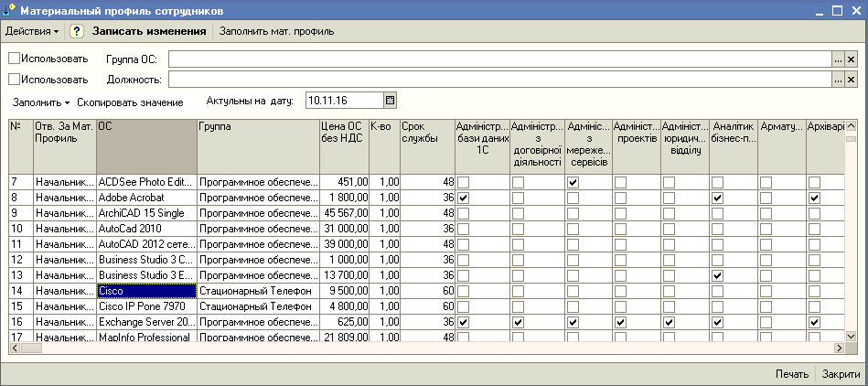The height and width of the screenshot is (386, 868).
Task: Click the ellipsis select button for Группа ОС
Action: tap(837, 59)
